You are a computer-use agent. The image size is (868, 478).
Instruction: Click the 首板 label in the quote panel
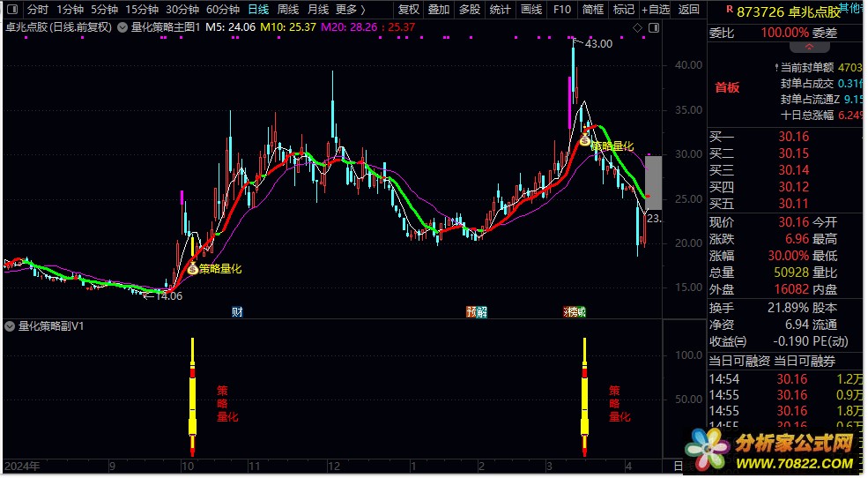pyautogui.click(x=727, y=87)
